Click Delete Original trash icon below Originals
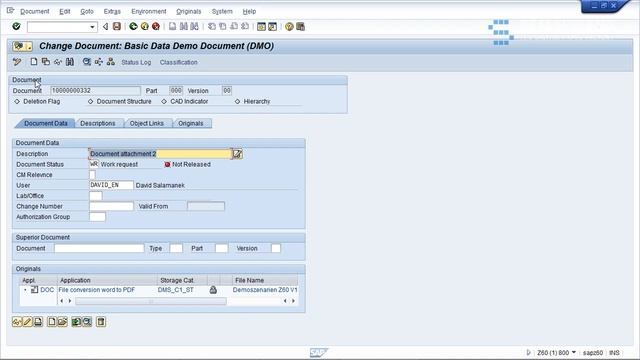 (x=101, y=322)
